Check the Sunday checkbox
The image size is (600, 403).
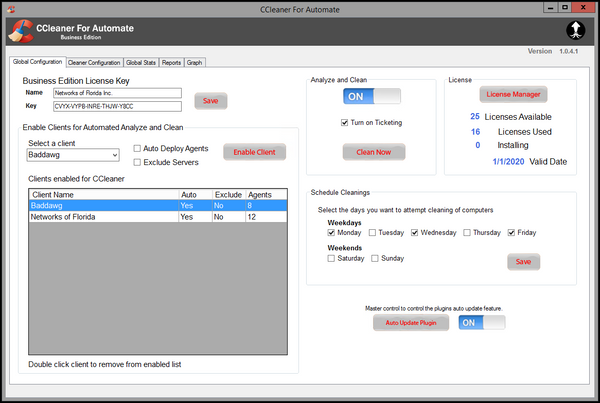(x=375, y=258)
